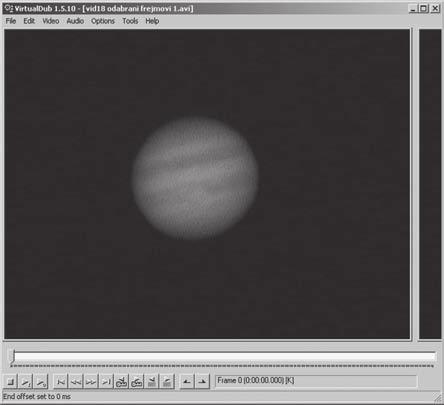Jump to the next scene
The width and height of the screenshot is (444, 405).
pyautogui.click(x=167, y=381)
